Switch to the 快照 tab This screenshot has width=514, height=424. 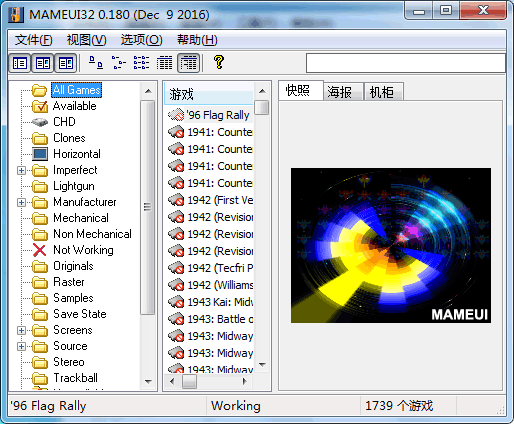[x=301, y=90]
